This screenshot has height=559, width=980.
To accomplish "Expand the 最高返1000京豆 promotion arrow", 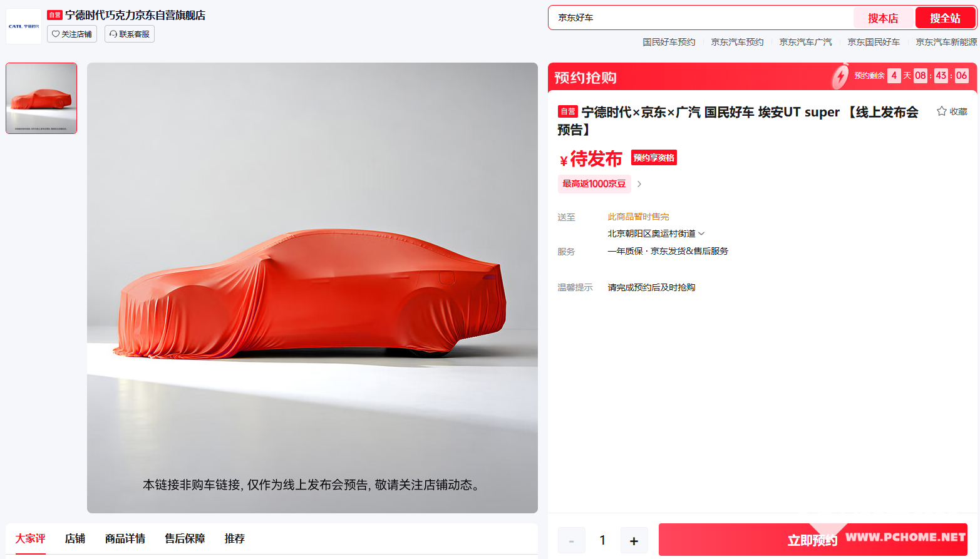I will pyautogui.click(x=639, y=184).
